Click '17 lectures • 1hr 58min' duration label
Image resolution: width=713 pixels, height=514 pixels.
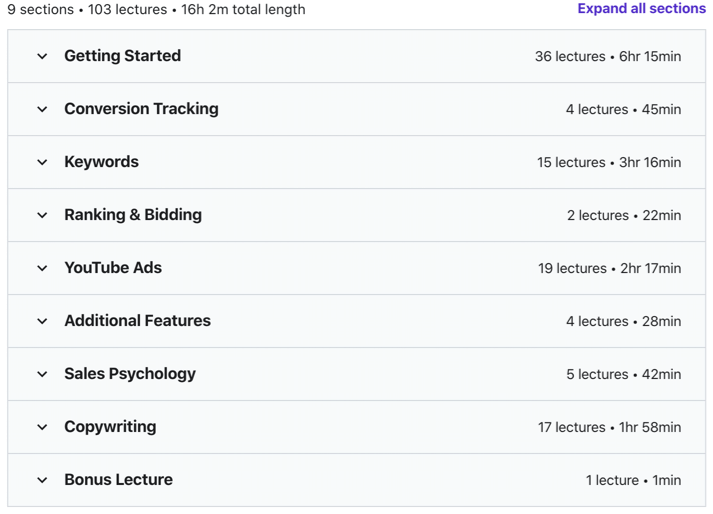point(609,427)
